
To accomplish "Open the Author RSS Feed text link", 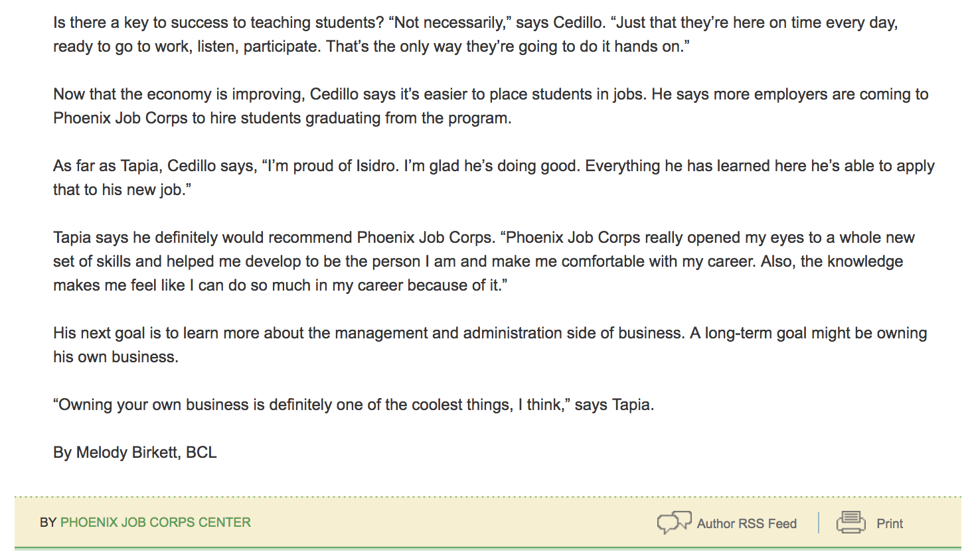I will point(747,524).
